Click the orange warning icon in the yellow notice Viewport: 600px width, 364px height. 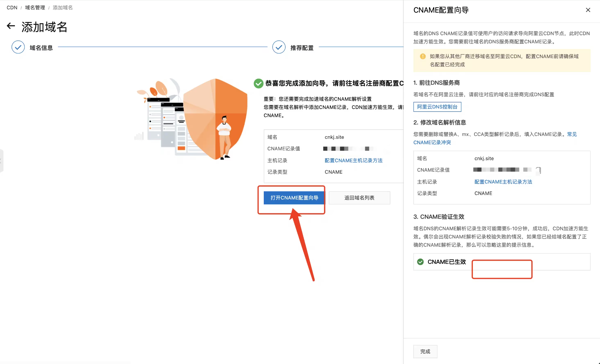pos(422,56)
